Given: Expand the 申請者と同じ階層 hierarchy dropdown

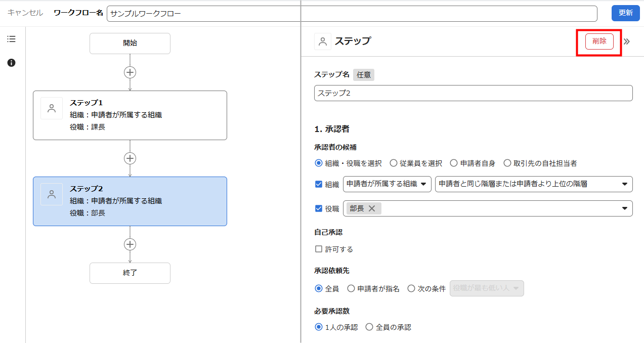Looking at the screenshot, I should 533,184.
